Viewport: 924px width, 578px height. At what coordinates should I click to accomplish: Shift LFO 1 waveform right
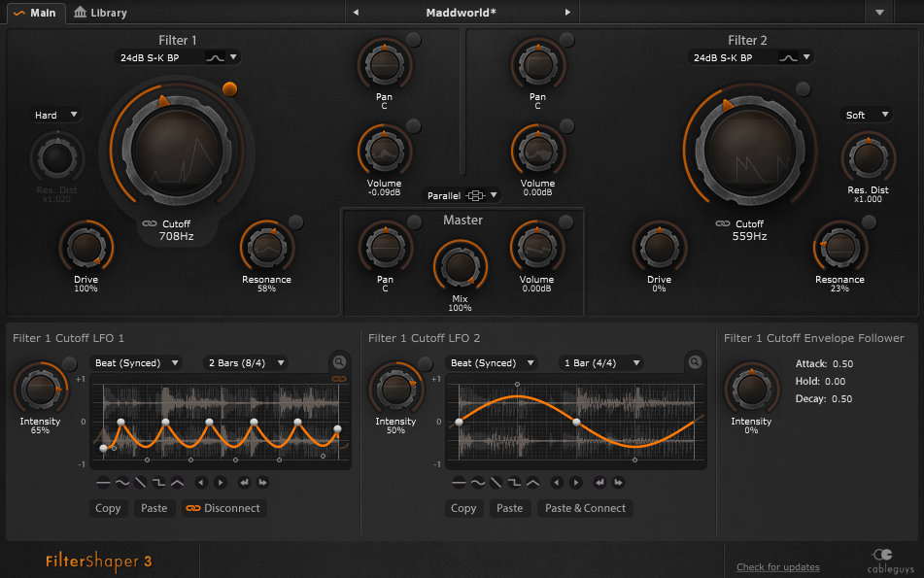[x=221, y=483]
